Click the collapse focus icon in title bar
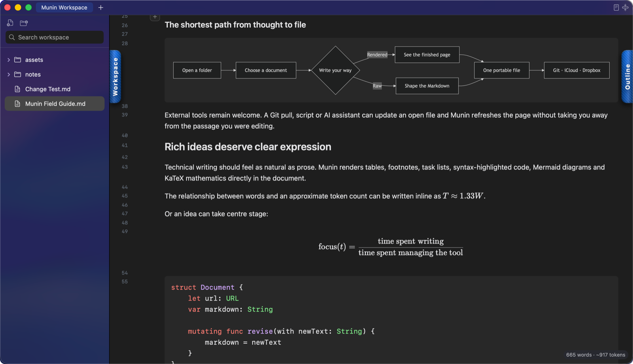Image resolution: width=633 pixels, height=364 pixels. (625, 8)
